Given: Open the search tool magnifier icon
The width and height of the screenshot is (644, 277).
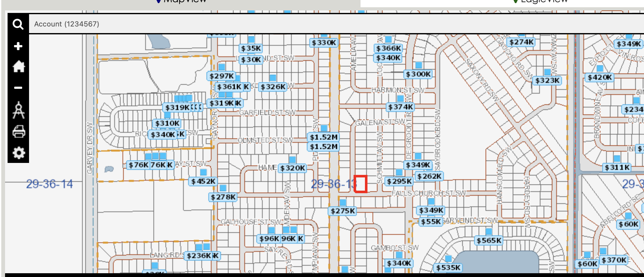Looking at the screenshot, I should (18, 24).
